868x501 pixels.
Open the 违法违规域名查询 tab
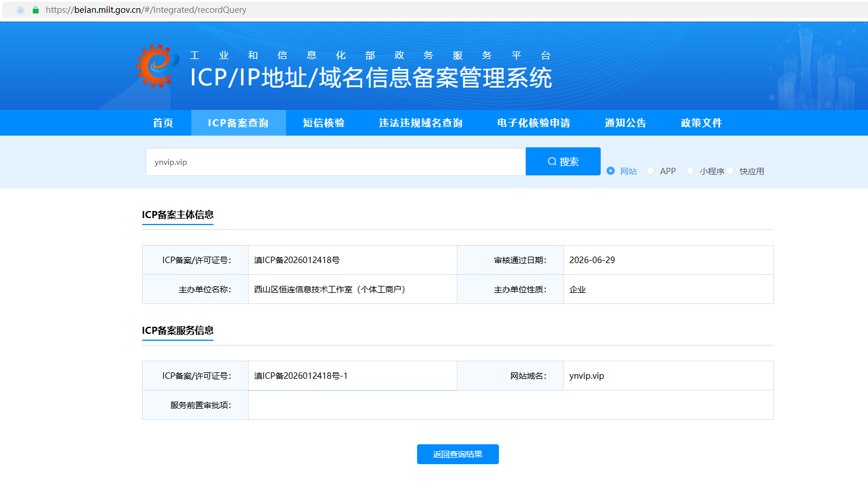coord(421,123)
